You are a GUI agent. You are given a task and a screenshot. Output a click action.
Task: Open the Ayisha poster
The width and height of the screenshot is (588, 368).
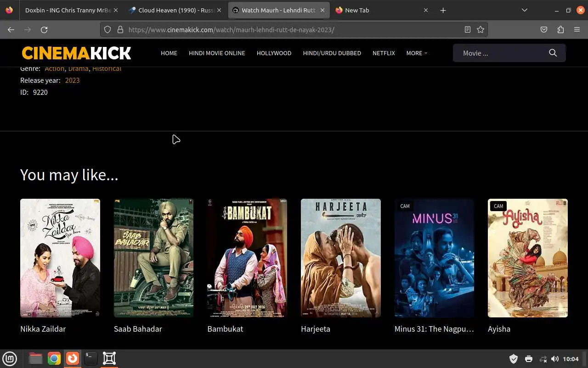(x=528, y=258)
